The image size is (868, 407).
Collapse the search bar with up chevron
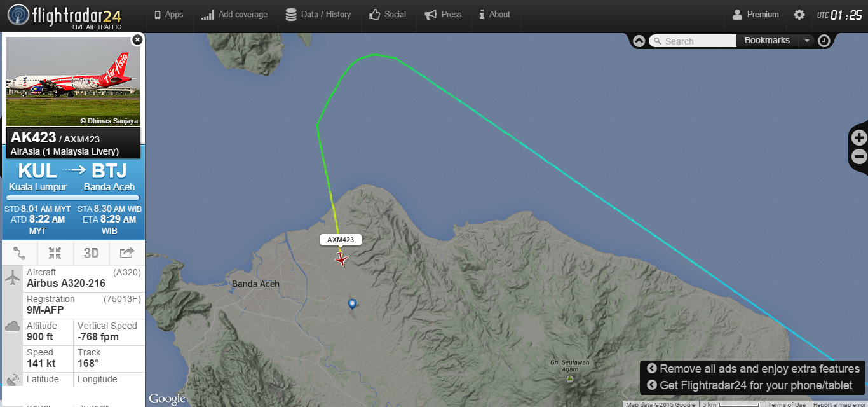coord(639,41)
